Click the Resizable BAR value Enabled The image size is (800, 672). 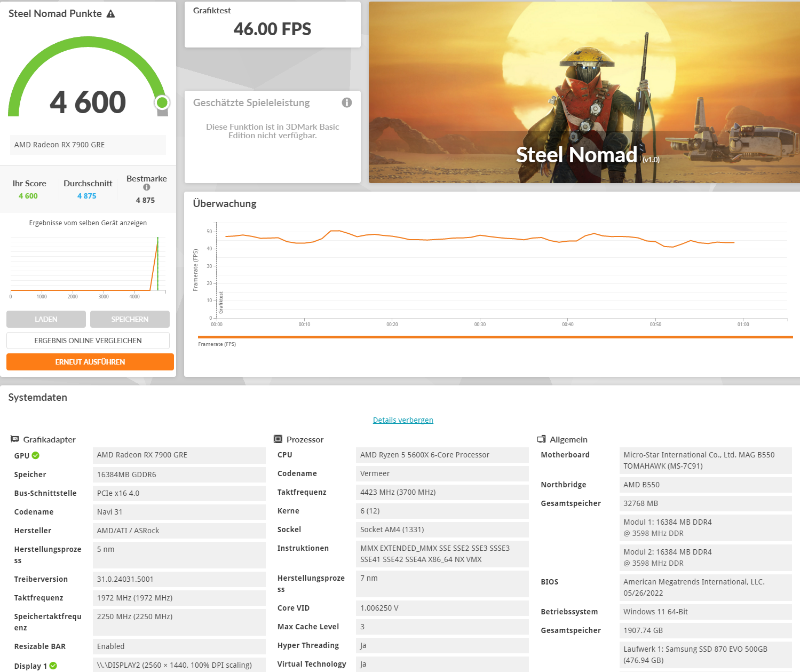[179, 646]
